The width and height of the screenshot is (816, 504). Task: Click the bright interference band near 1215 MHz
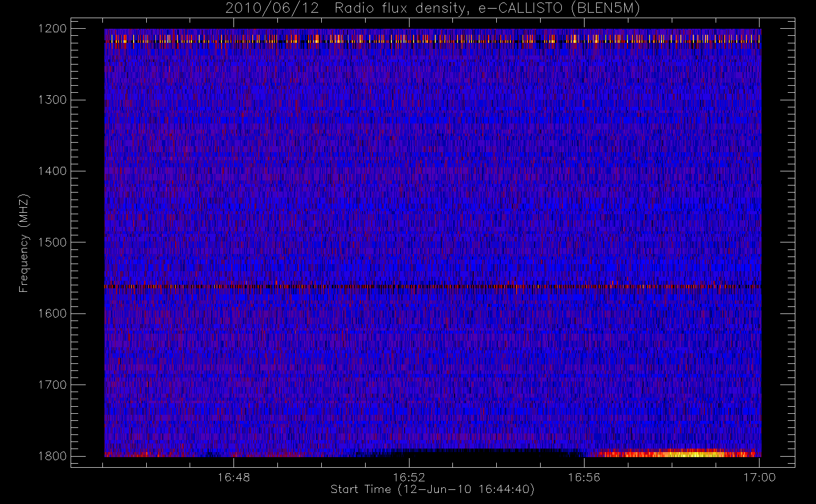tap(433, 39)
